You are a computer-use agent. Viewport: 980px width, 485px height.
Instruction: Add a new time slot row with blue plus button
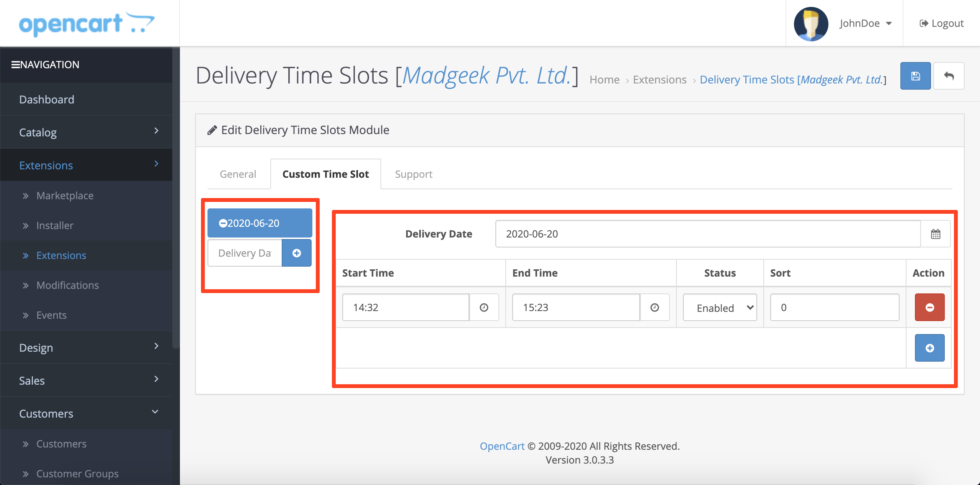click(929, 348)
